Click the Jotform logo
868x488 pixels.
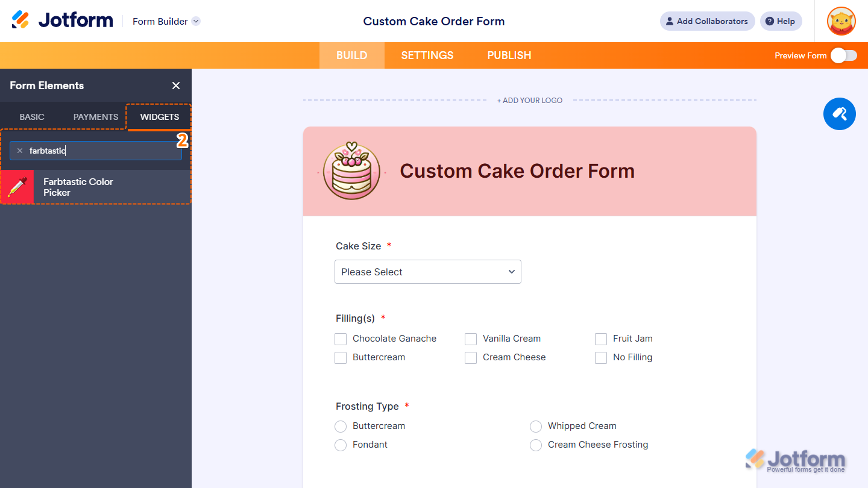[62, 19]
